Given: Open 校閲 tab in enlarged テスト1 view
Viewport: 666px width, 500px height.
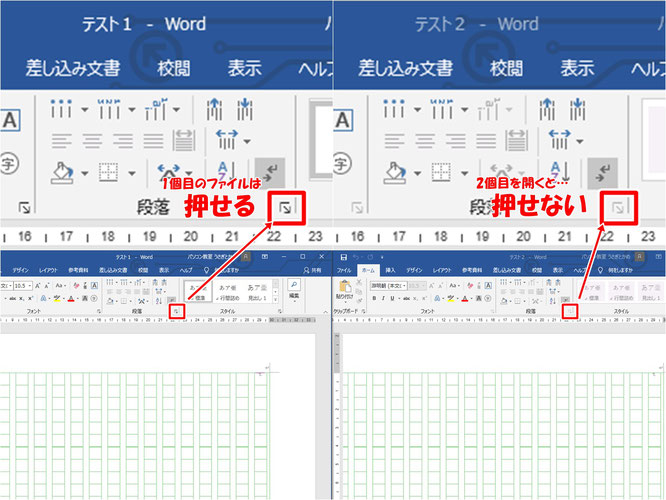Looking at the screenshot, I should pos(173,68).
